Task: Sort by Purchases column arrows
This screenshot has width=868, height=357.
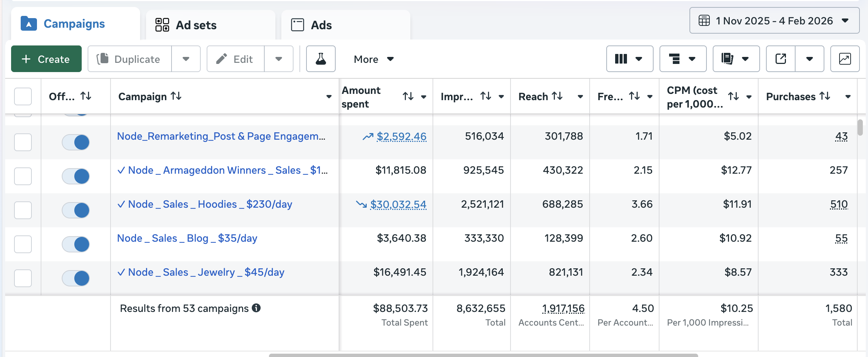Action: 825,96
